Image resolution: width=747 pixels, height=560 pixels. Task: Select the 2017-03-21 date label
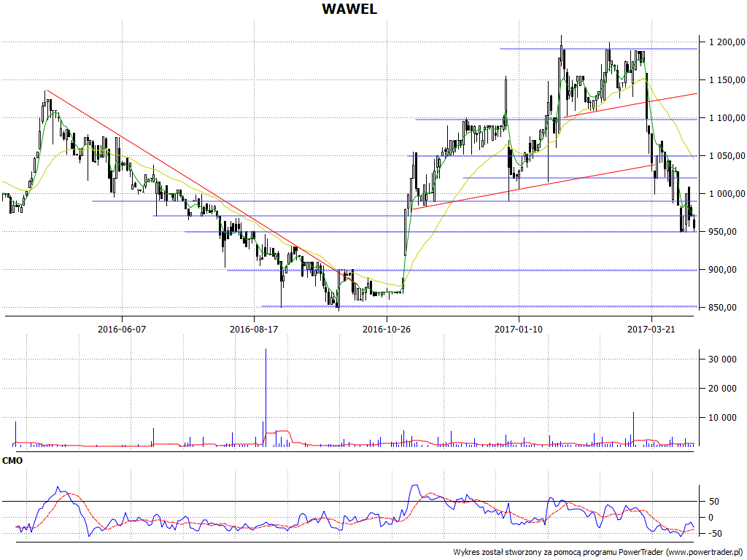[651, 329]
